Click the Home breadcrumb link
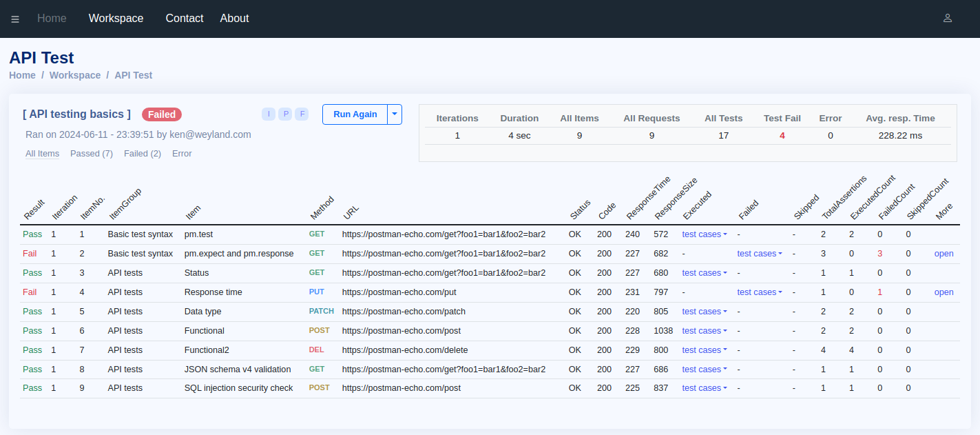Screen dimensions: 980x435 point(22,75)
